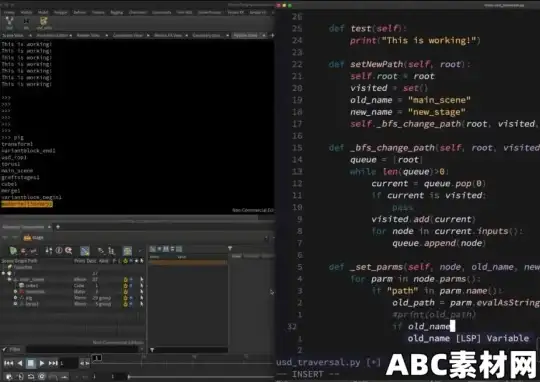Click 'graftstages1' output in Python shell

pyautogui.click(x=21, y=177)
